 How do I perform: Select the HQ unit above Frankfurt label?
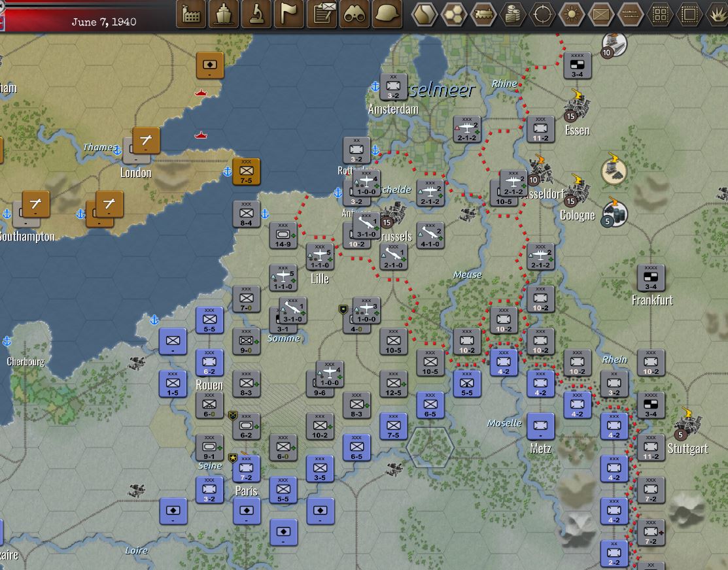coord(651,278)
